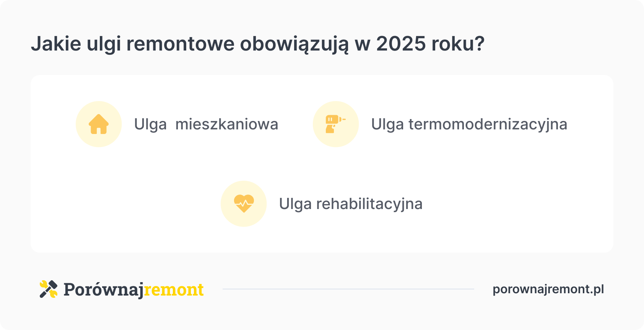Click the crossed hammer and wrench logo icon

click(49, 289)
